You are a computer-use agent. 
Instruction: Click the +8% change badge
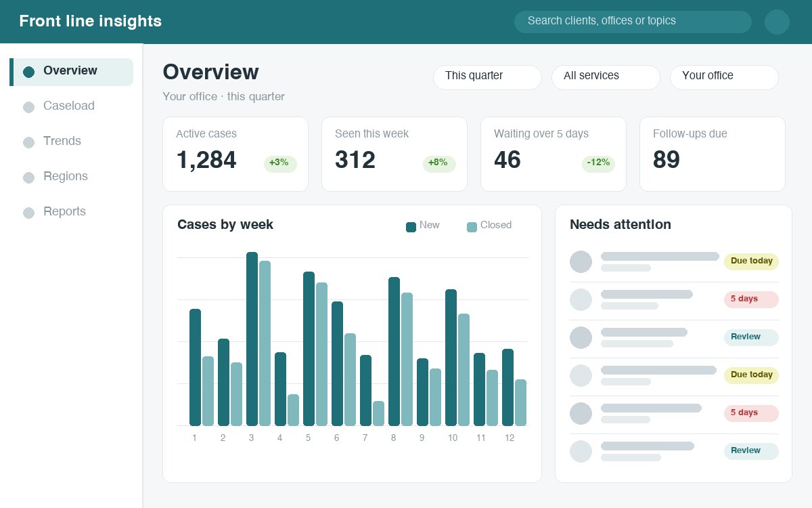pyautogui.click(x=439, y=163)
